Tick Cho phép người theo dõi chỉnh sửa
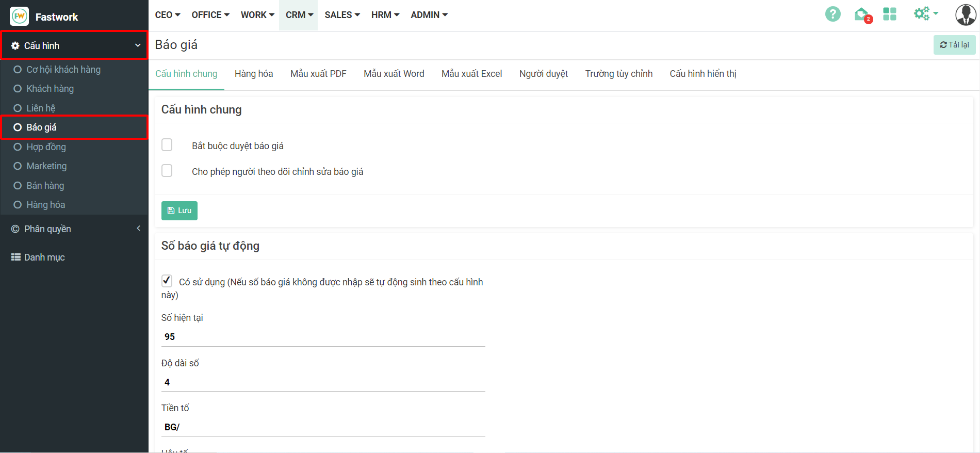 (167, 171)
